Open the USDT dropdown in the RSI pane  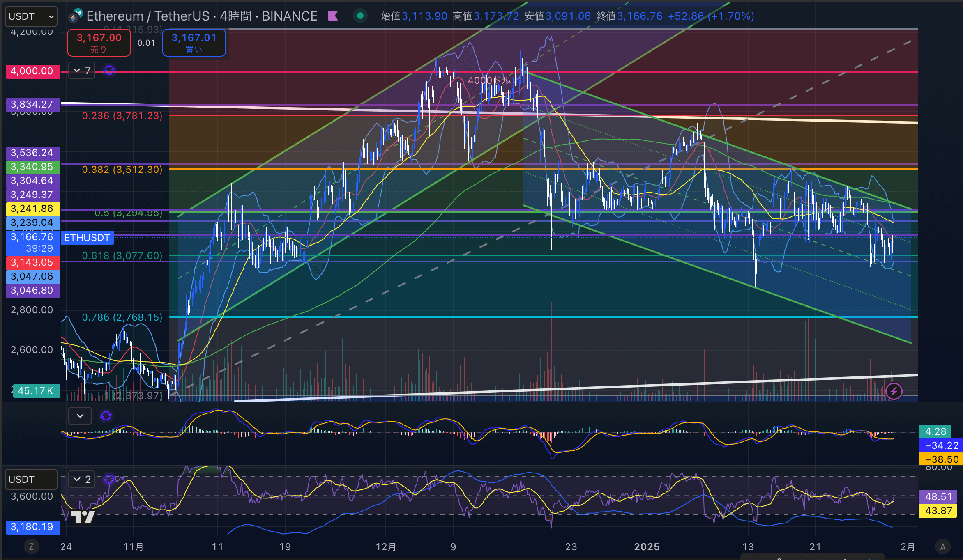coord(31,480)
